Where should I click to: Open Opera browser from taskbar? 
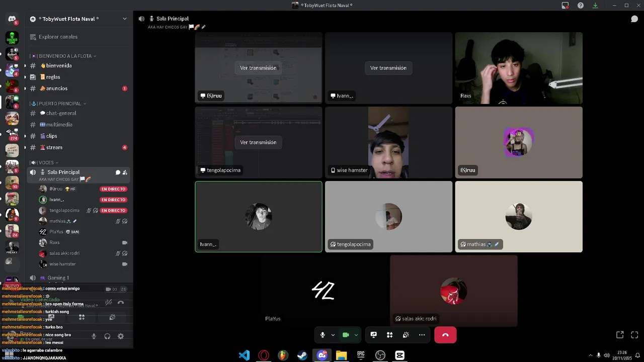[x=264, y=355]
